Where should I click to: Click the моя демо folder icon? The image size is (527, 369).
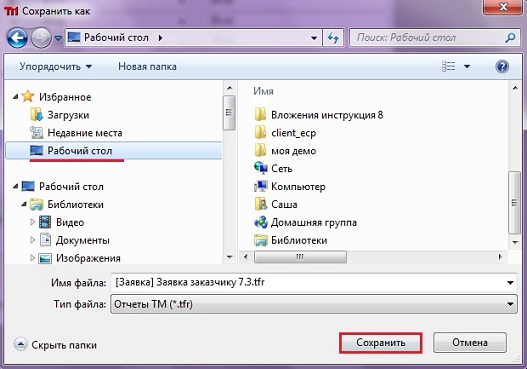[x=260, y=150]
